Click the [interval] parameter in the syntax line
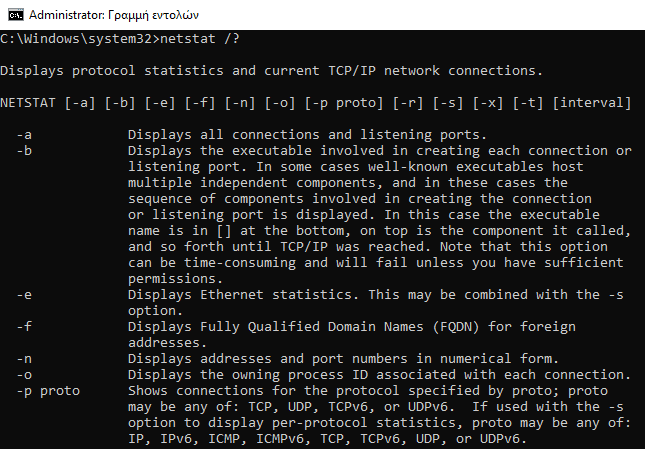645x449 pixels. click(x=592, y=103)
